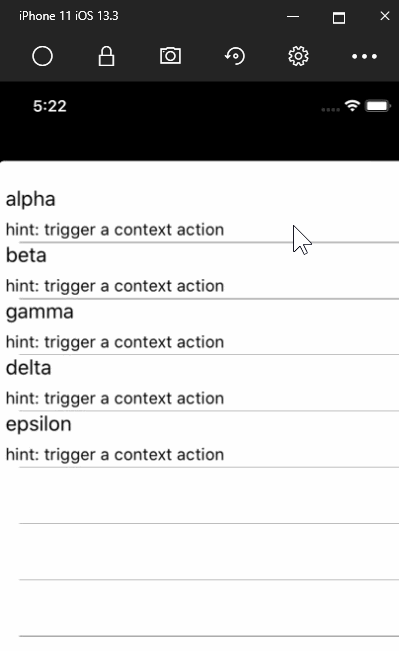Click the hint text under alpha
Viewport: 399px width, 651px height.
(x=115, y=230)
